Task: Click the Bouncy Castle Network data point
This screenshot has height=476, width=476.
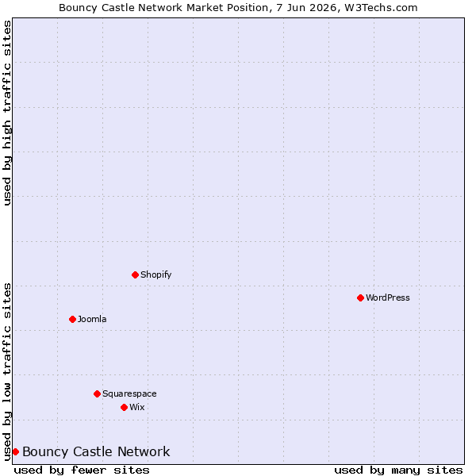Action: [x=16, y=451]
